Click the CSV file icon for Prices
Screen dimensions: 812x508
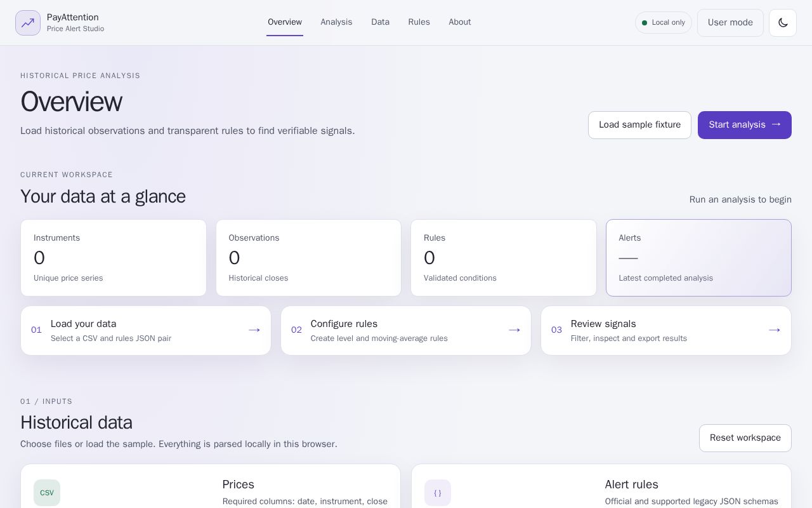click(x=47, y=493)
